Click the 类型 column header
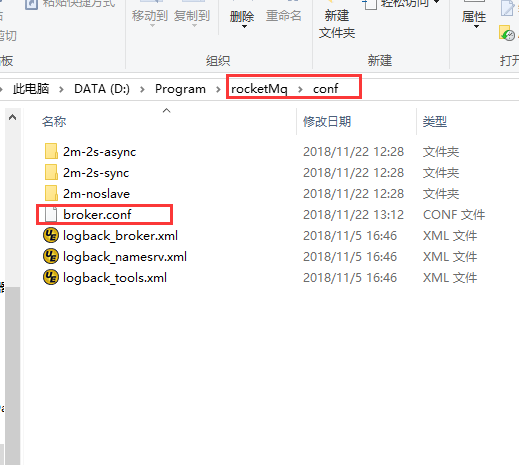 click(435, 122)
